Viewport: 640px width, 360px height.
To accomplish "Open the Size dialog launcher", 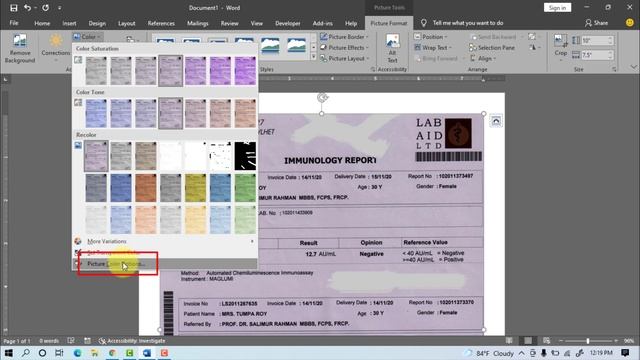I will (614, 70).
